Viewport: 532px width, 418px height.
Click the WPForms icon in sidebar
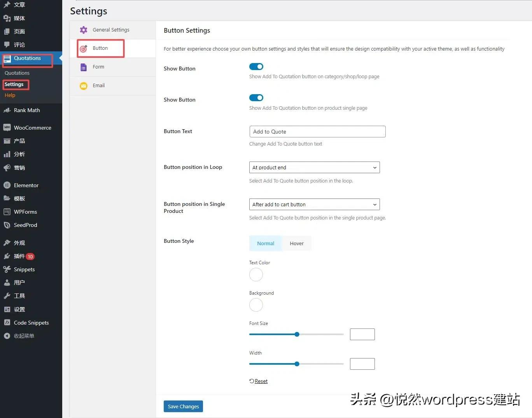click(7, 212)
